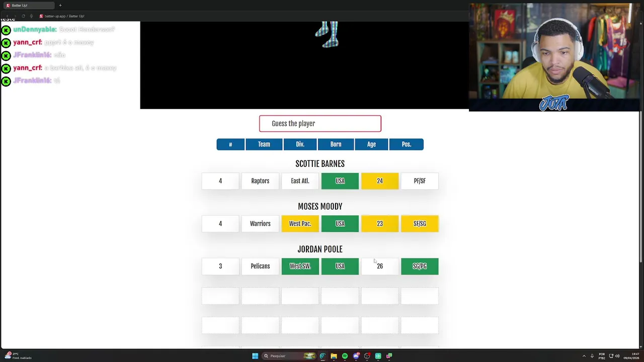Focus the Guess the player input
Image resolution: width=644 pixels, height=362 pixels.
[x=320, y=124]
